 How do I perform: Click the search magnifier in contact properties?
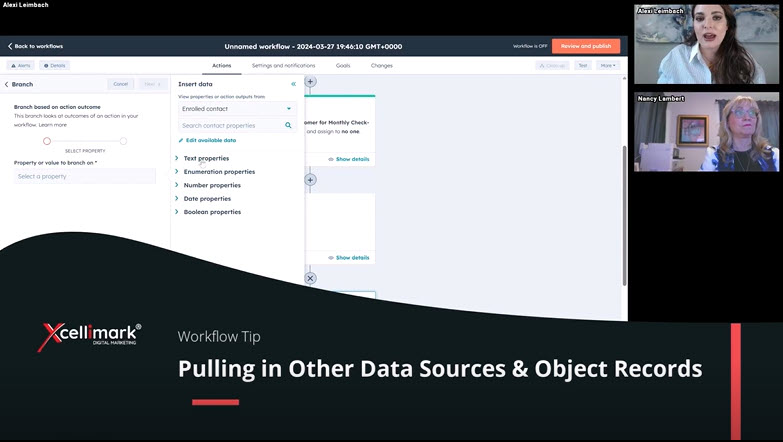click(x=288, y=125)
